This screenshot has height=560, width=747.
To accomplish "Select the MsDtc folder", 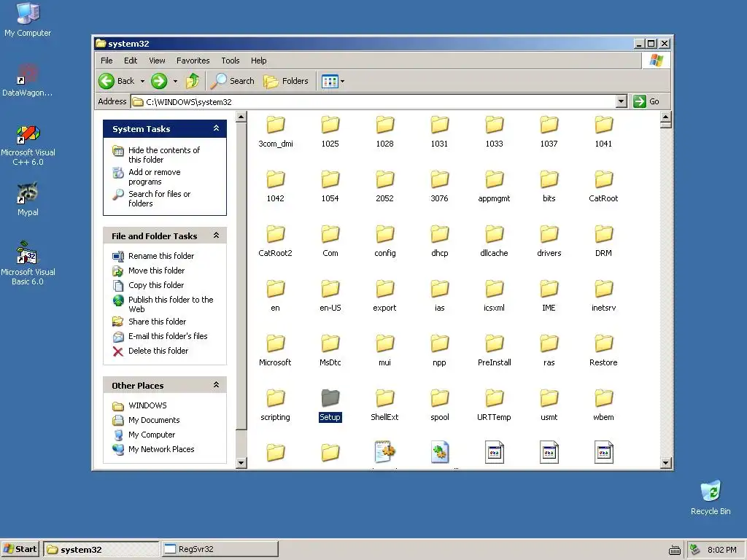I will tap(330, 351).
